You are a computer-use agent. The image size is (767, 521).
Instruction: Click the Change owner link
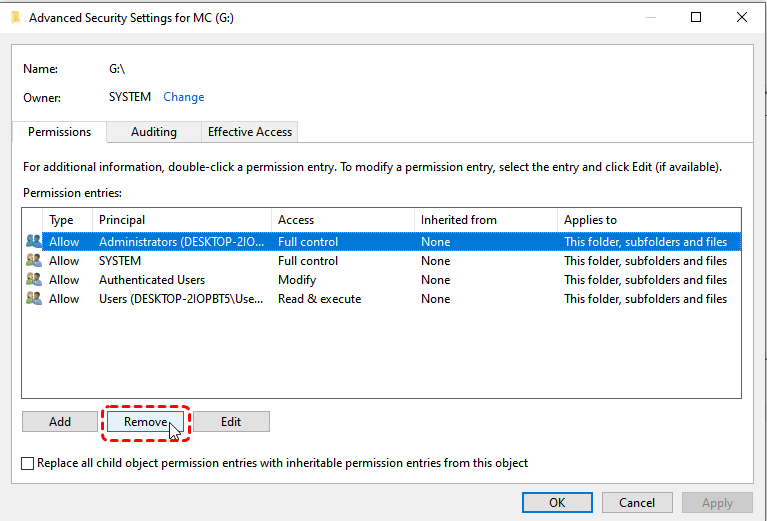tap(183, 97)
